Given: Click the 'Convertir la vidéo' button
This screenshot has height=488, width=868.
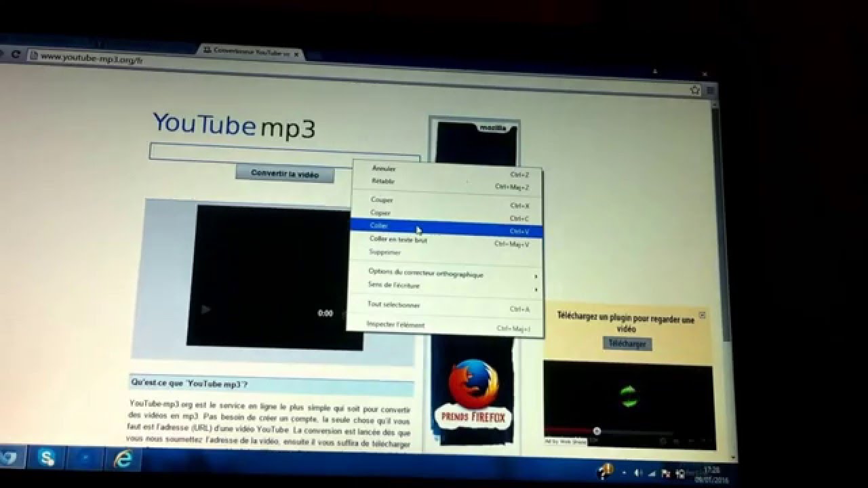Looking at the screenshot, I should click(x=285, y=174).
